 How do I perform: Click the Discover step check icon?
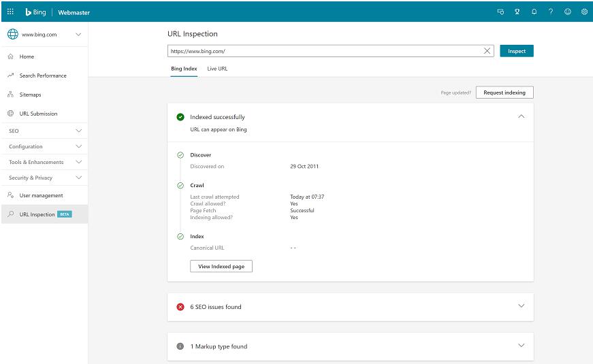pos(180,155)
